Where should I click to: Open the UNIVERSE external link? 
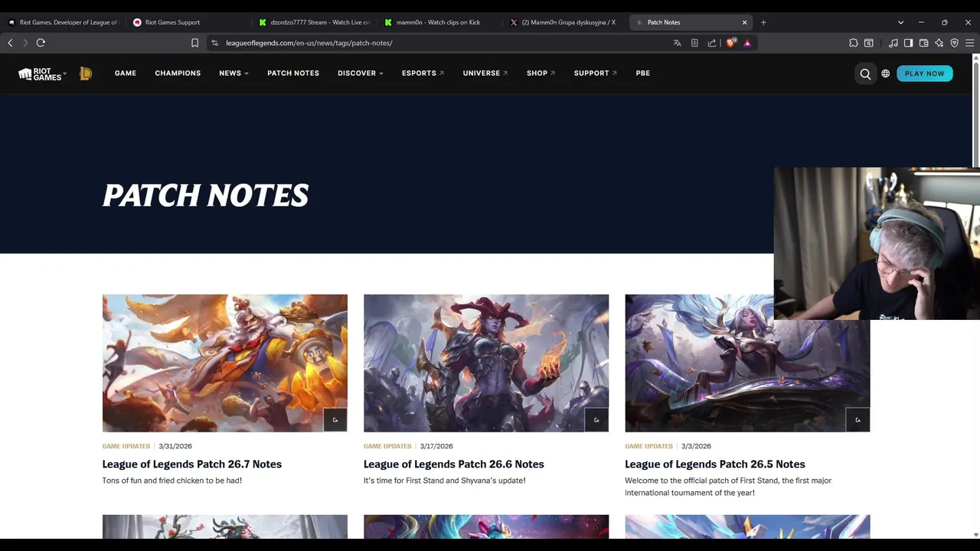tap(485, 73)
